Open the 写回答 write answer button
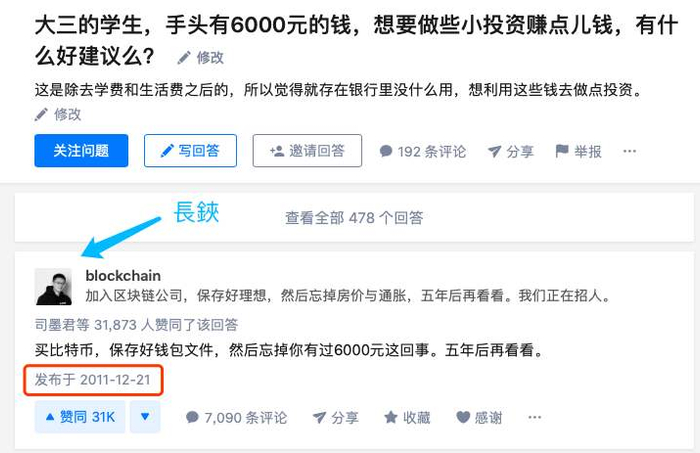The width and height of the screenshot is (700, 453). pos(190,151)
